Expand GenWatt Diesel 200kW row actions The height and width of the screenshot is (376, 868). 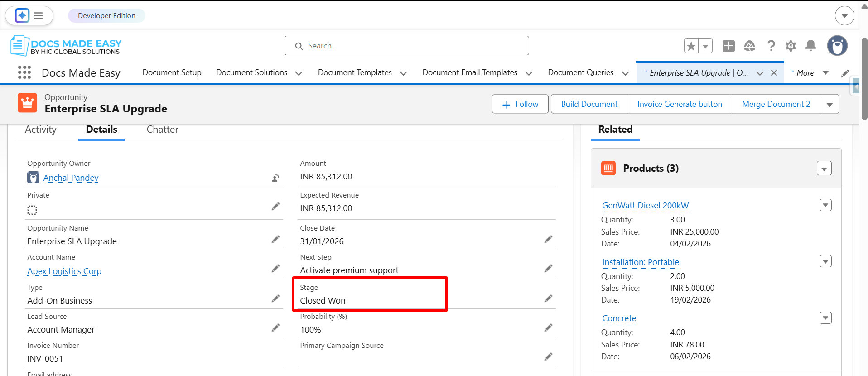825,205
